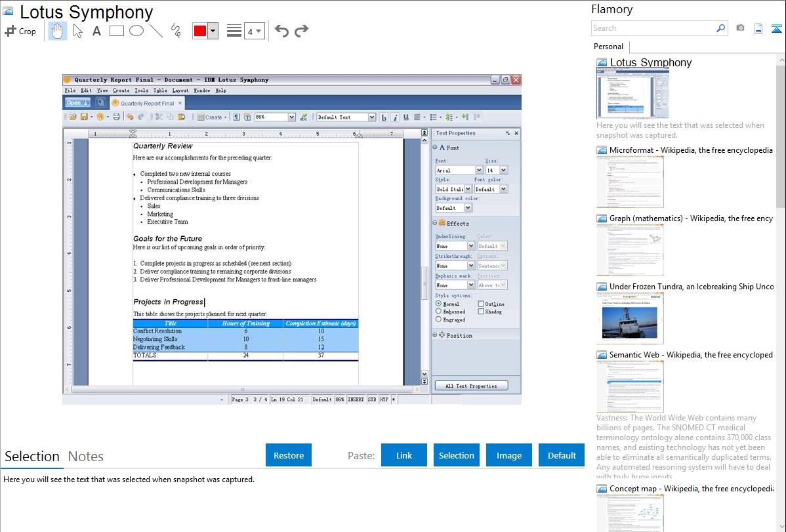Open the Font color dropdown
The image size is (786, 532).
click(x=503, y=189)
